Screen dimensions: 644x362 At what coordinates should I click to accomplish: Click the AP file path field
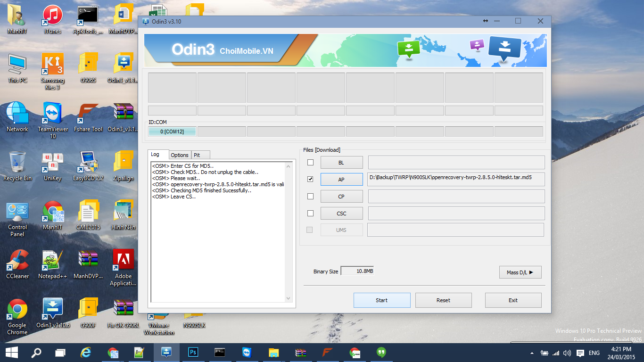456,180
